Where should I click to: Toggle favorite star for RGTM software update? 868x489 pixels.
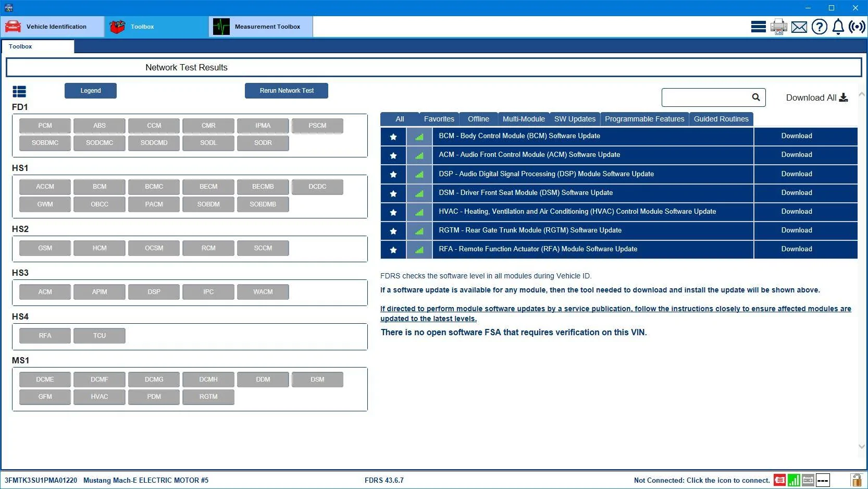point(393,231)
